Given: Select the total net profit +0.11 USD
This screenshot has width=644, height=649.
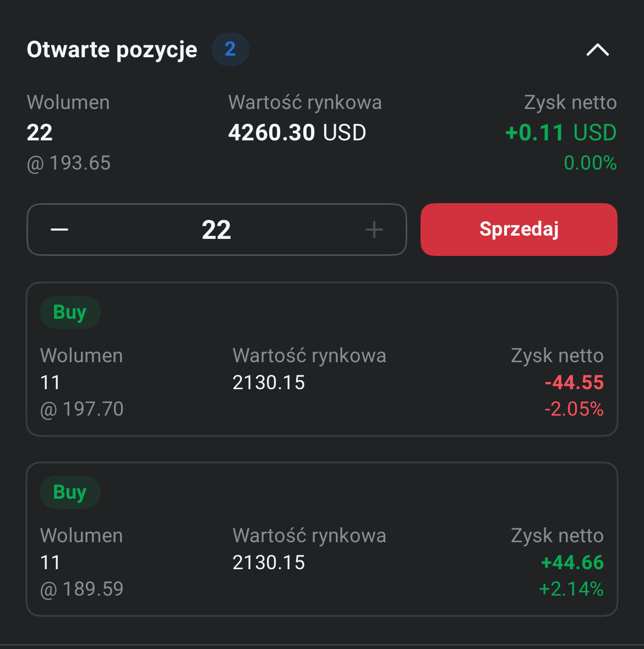Looking at the screenshot, I should (x=560, y=133).
